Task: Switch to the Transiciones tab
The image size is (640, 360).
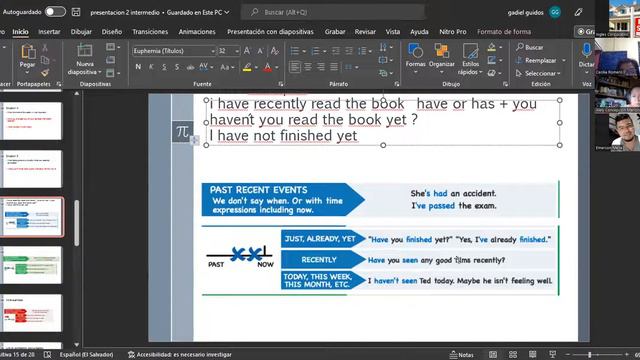Action: pyautogui.click(x=150, y=31)
